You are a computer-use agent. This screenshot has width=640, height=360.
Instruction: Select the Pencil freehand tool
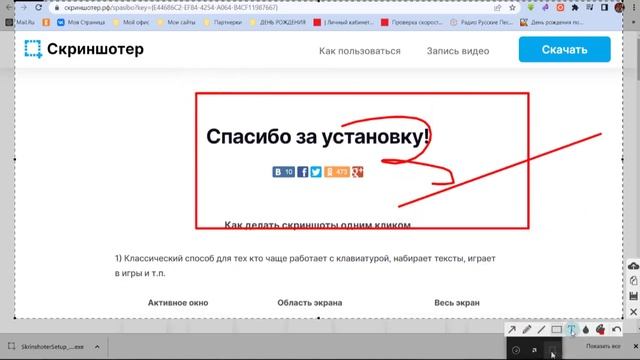(x=527, y=329)
